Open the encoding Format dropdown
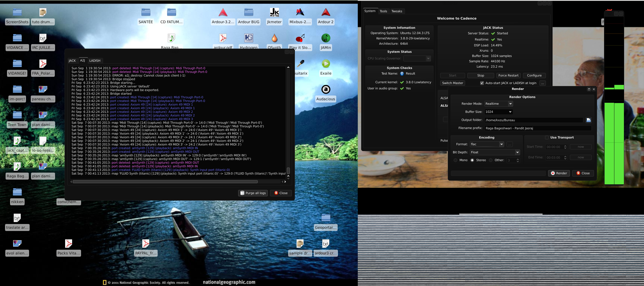This screenshot has height=286, width=644. point(487,144)
